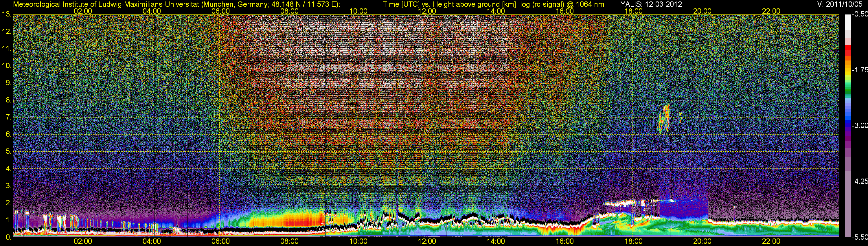This screenshot has height=246, width=868.
Task: Click the 2 km height axis label
Action: [x=8, y=203]
